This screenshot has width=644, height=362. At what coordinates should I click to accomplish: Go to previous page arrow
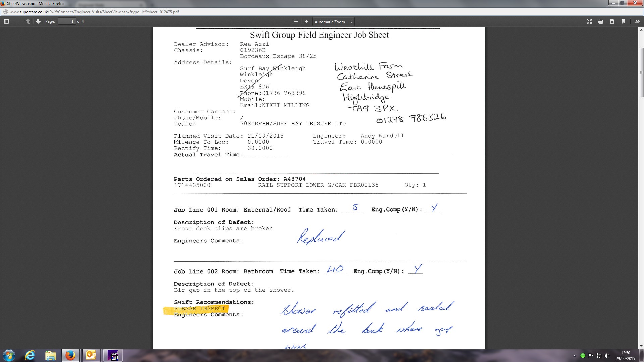click(x=28, y=21)
